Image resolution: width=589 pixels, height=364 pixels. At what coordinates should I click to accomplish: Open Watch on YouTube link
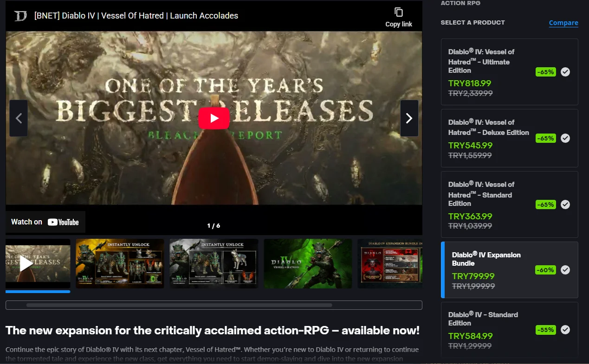(x=45, y=222)
